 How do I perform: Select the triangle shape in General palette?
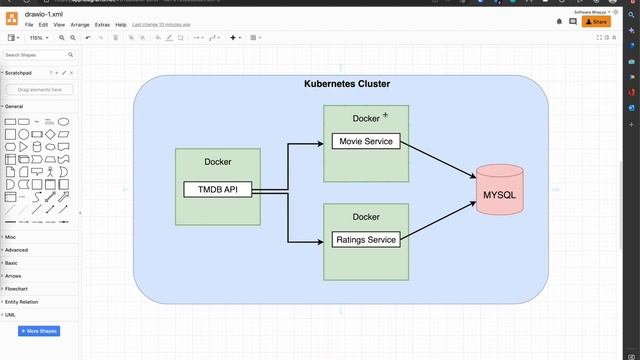(23, 147)
